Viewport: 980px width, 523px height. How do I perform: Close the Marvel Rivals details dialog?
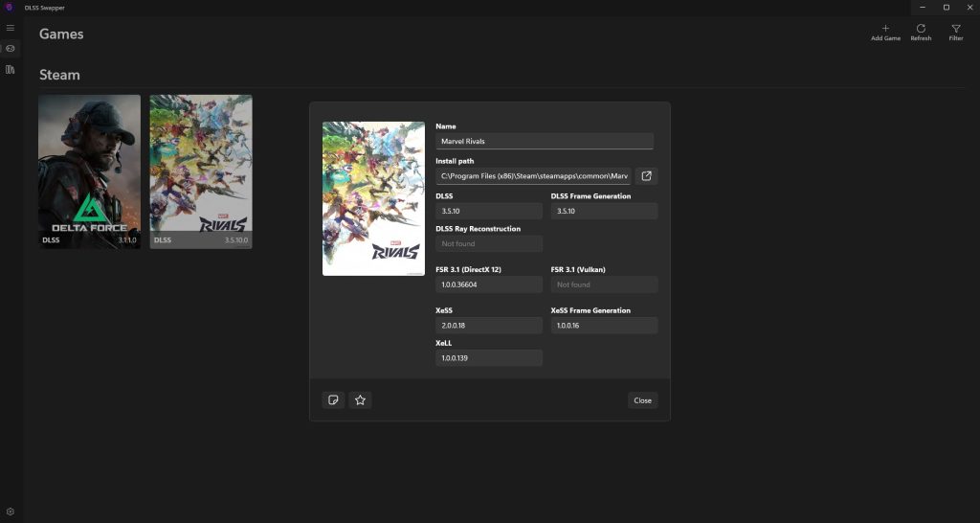pos(642,400)
